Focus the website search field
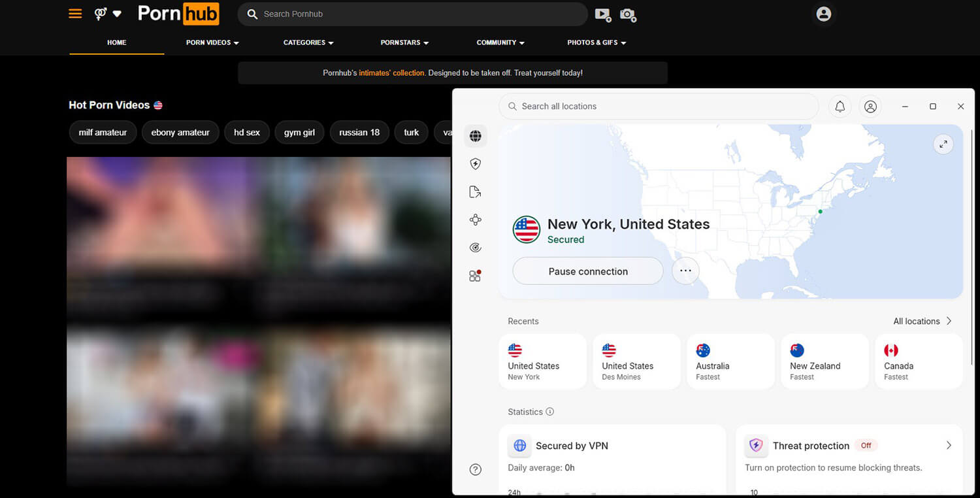Screen dimensions: 980x498 413,14
